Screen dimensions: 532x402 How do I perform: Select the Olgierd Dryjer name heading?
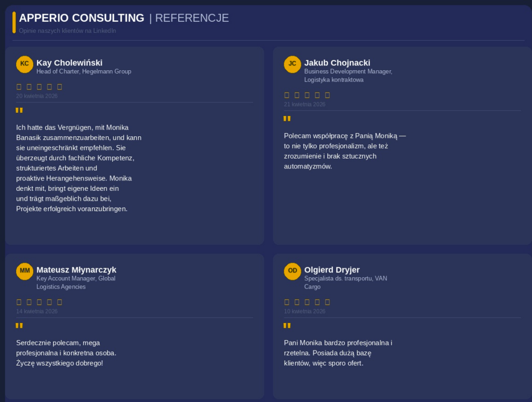[x=332, y=270]
